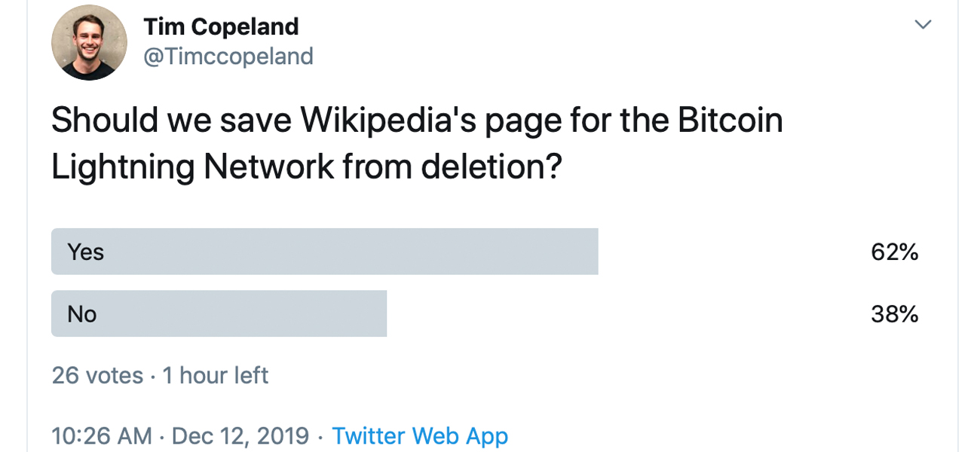The height and width of the screenshot is (452, 980).
Task: Vote on the No poll bar
Action: [x=219, y=313]
